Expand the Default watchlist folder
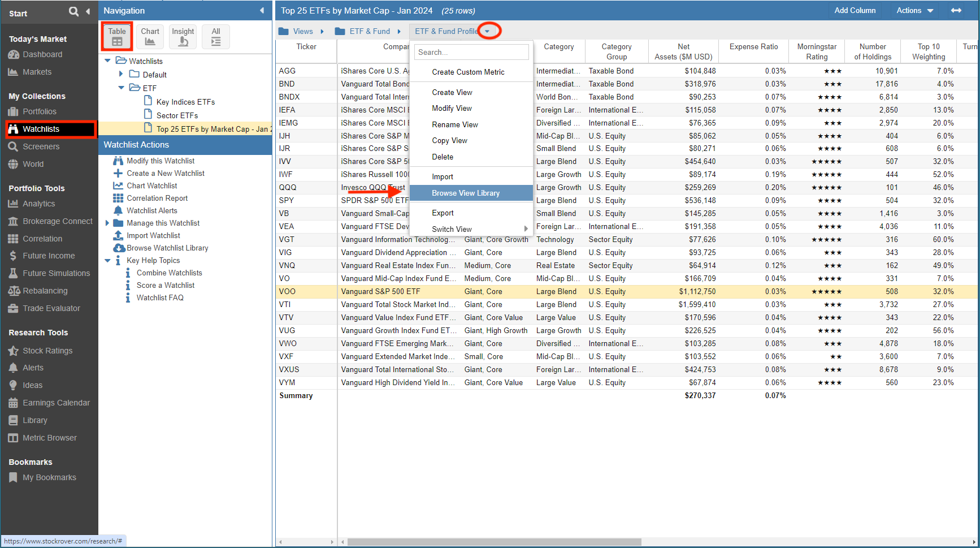980x548 pixels. pos(121,74)
